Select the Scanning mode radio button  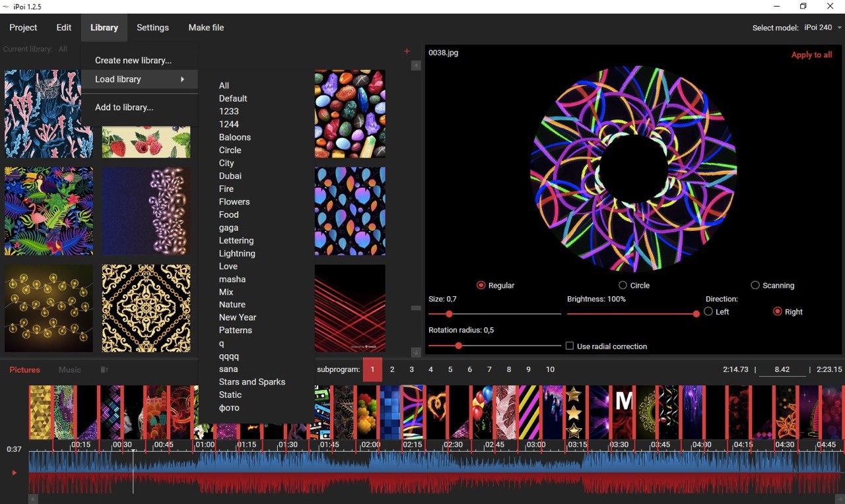(755, 286)
